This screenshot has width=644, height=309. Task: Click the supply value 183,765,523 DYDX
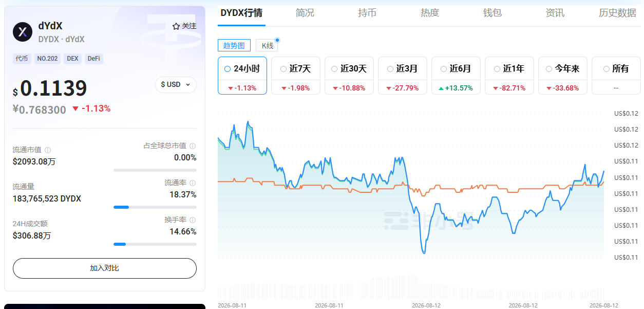click(x=47, y=198)
